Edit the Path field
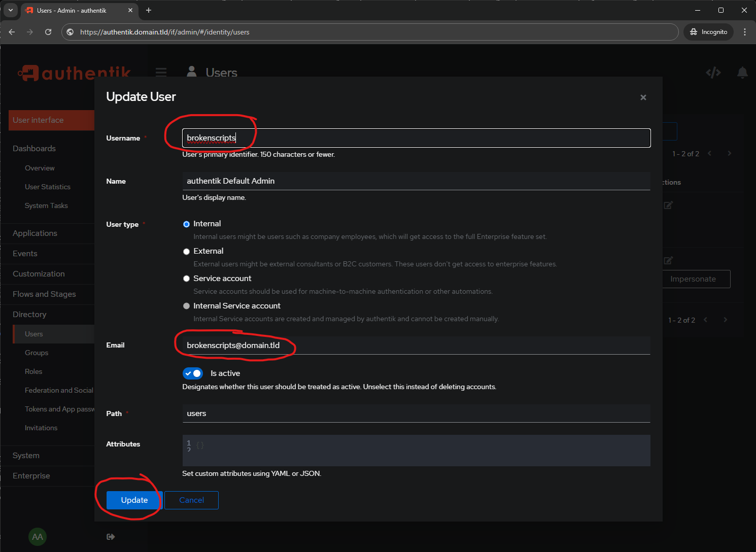Screen dimensions: 756x552 tap(416, 413)
